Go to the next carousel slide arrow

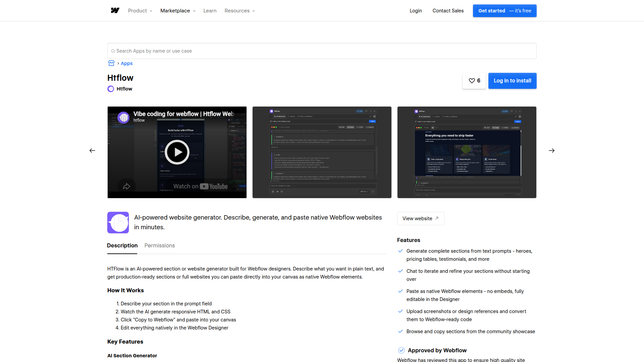click(x=552, y=151)
